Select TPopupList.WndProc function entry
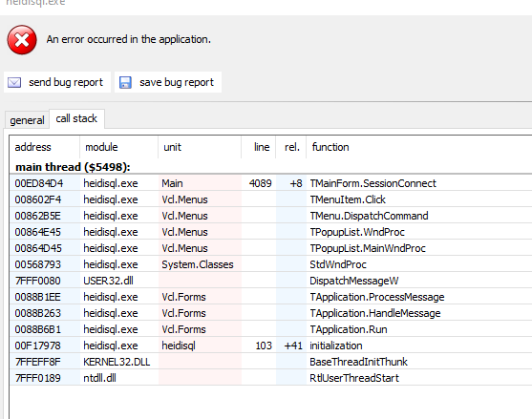 [x=357, y=232]
